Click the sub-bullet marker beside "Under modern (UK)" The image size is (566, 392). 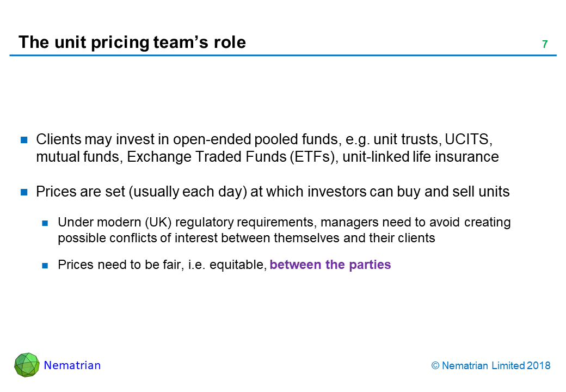click(46, 223)
